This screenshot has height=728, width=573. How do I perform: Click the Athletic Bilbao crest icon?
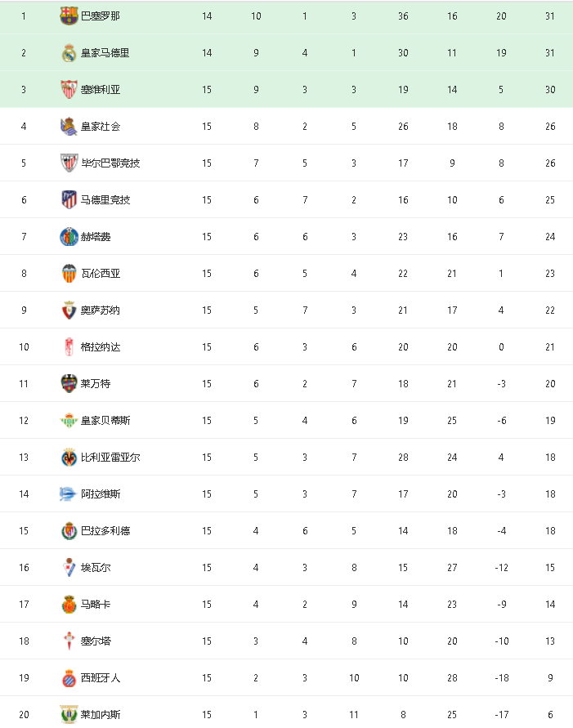pos(69,163)
